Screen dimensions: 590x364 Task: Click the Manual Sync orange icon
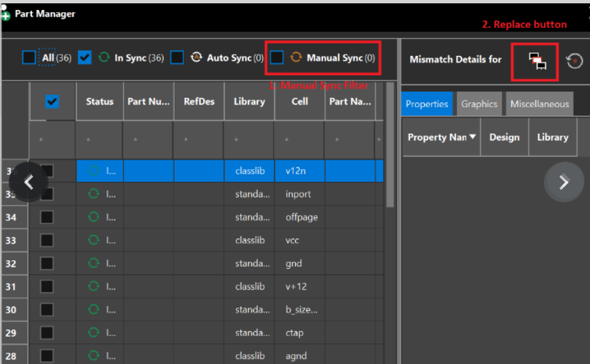(x=296, y=58)
